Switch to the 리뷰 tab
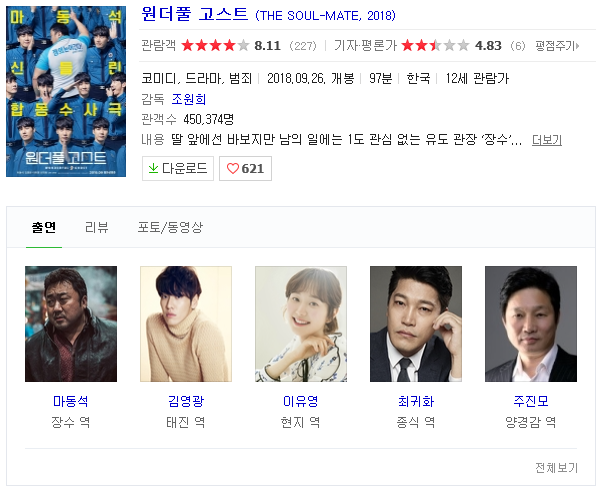This screenshot has height=492, width=601. pyautogui.click(x=97, y=227)
